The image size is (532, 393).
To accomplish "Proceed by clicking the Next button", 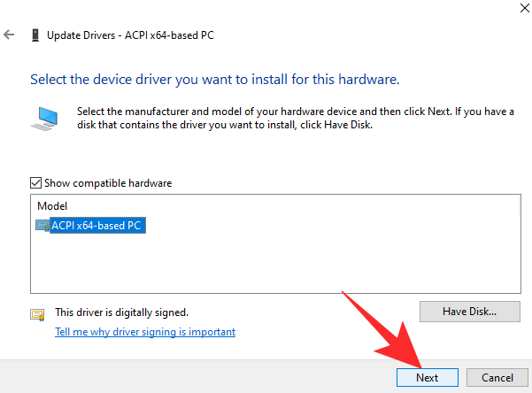I will 428,377.
